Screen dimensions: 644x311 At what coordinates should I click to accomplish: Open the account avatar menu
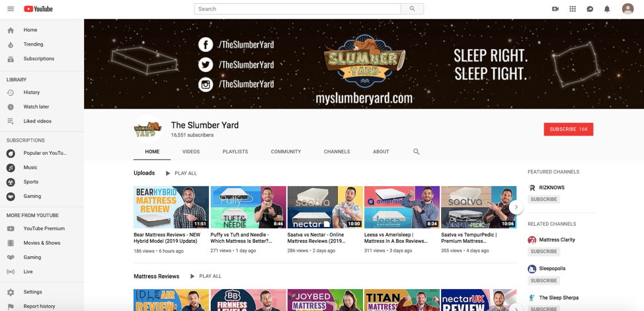point(627,9)
